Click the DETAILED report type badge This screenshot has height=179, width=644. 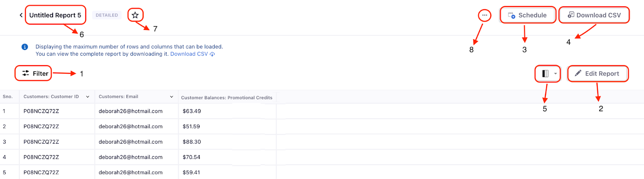107,15
